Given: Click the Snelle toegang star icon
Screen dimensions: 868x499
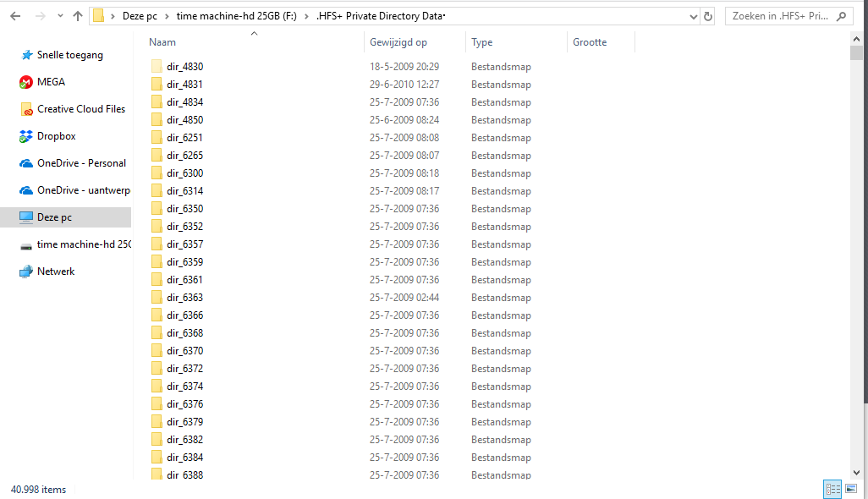Looking at the screenshot, I should click(26, 55).
